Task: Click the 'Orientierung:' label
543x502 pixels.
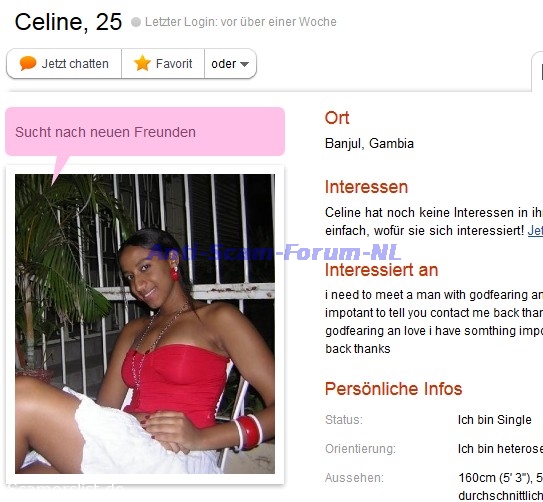Action: coord(360,449)
